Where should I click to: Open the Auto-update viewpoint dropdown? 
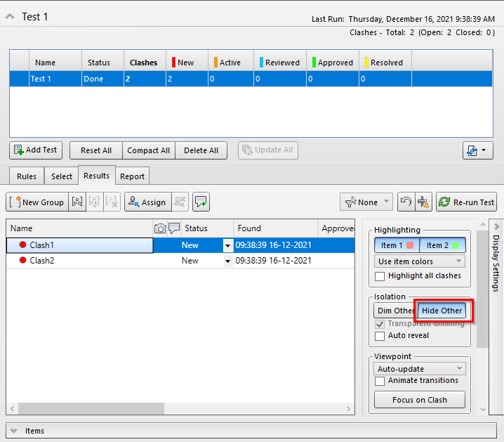coord(420,369)
